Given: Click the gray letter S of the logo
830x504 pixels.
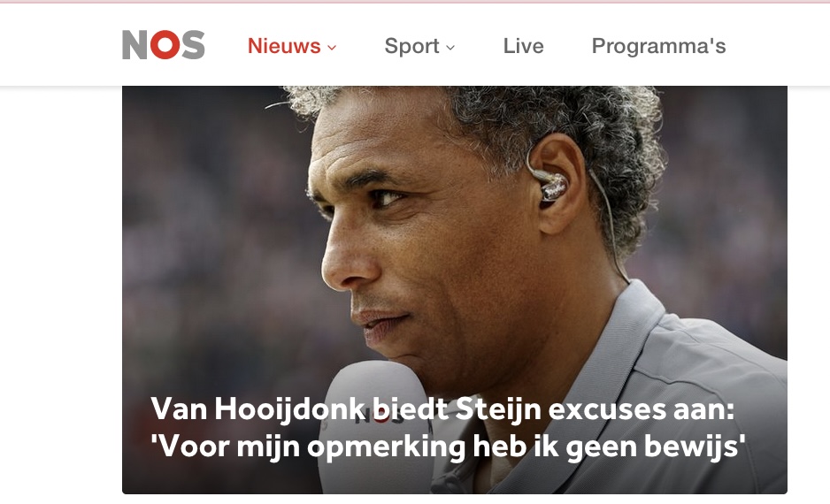Looking at the screenshot, I should click(193, 45).
